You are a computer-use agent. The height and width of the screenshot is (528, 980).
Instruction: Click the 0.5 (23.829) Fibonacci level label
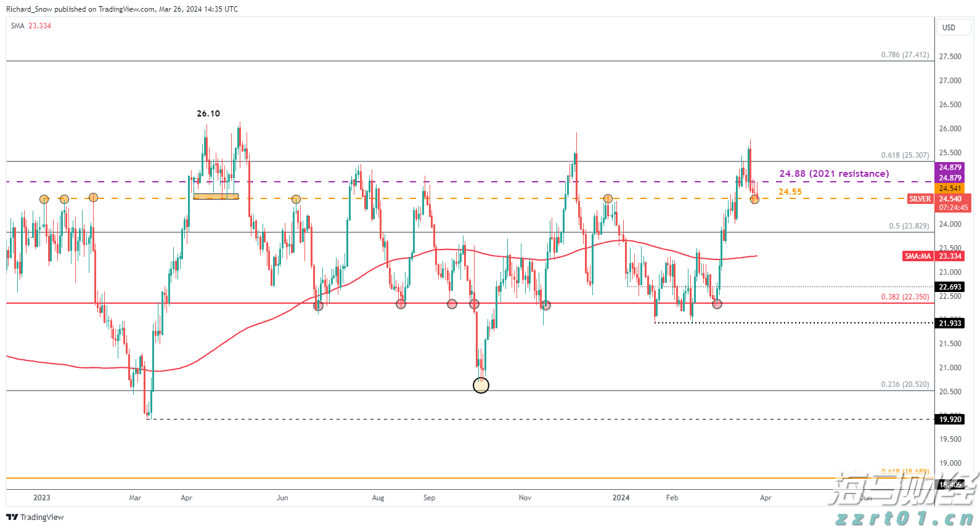pos(909,226)
